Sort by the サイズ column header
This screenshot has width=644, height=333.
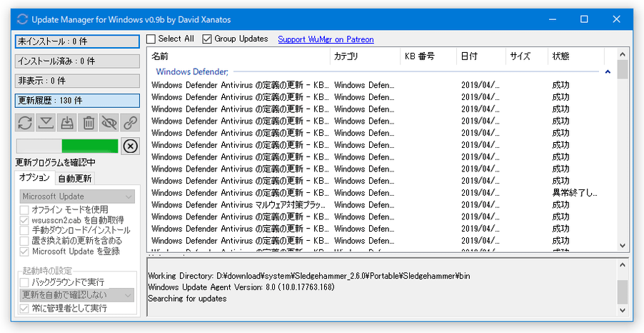coord(526,56)
